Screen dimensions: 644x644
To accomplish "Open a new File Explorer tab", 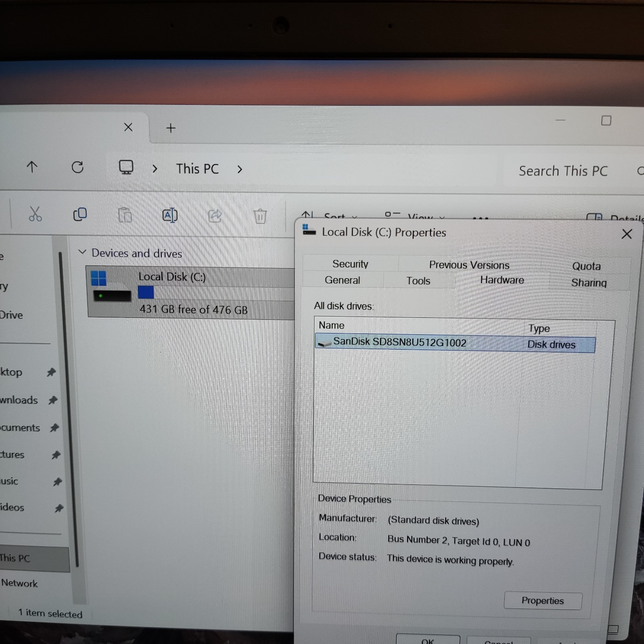I will pyautogui.click(x=171, y=128).
